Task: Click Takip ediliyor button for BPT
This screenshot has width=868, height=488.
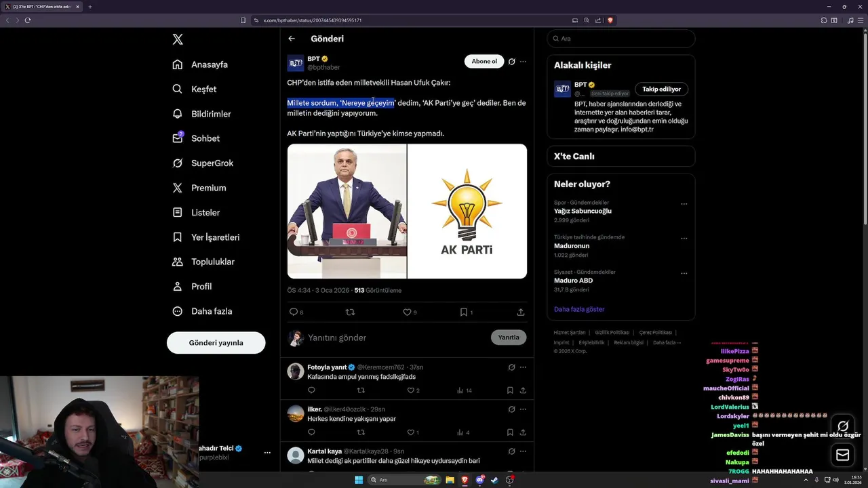Action: click(x=662, y=89)
